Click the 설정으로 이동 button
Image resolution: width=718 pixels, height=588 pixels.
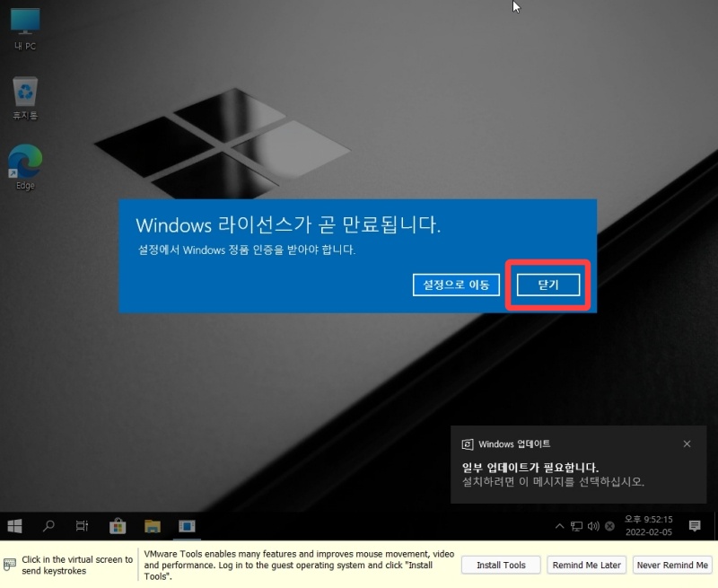click(x=456, y=285)
